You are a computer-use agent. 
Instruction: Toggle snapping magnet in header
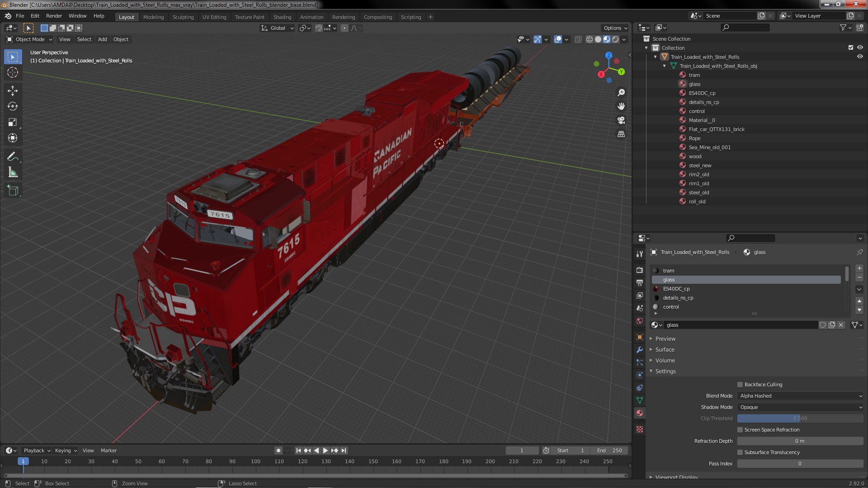coord(319,28)
